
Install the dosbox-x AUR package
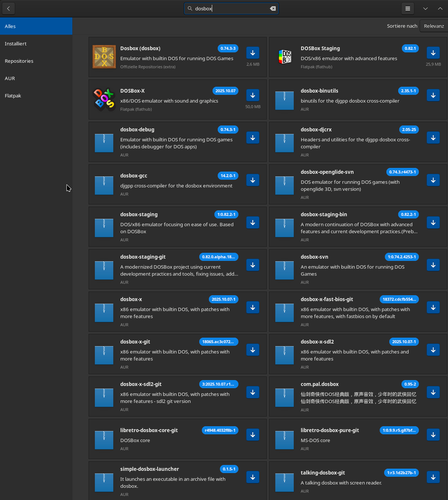tap(253, 307)
